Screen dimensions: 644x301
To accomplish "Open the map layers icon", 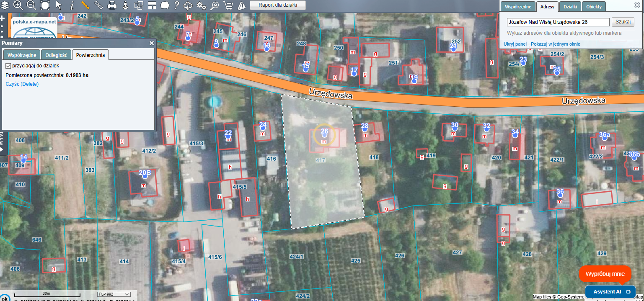I will pyautogui.click(x=5, y=5).
